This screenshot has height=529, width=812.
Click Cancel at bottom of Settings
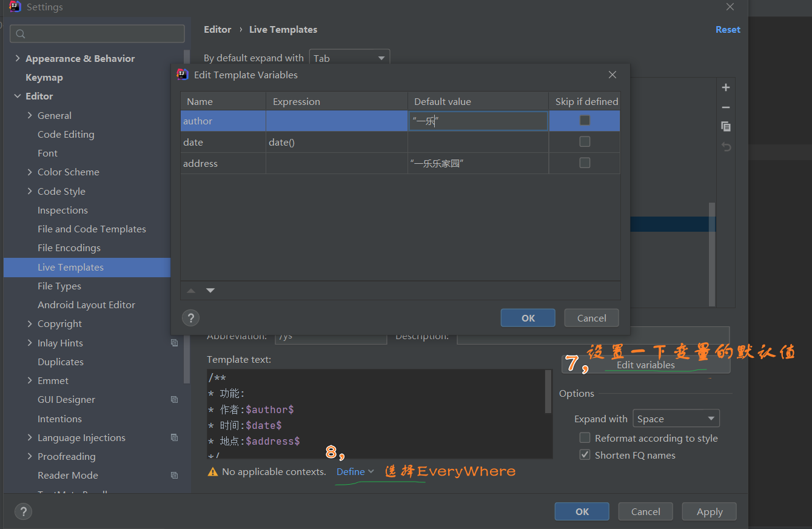[646, 511]
